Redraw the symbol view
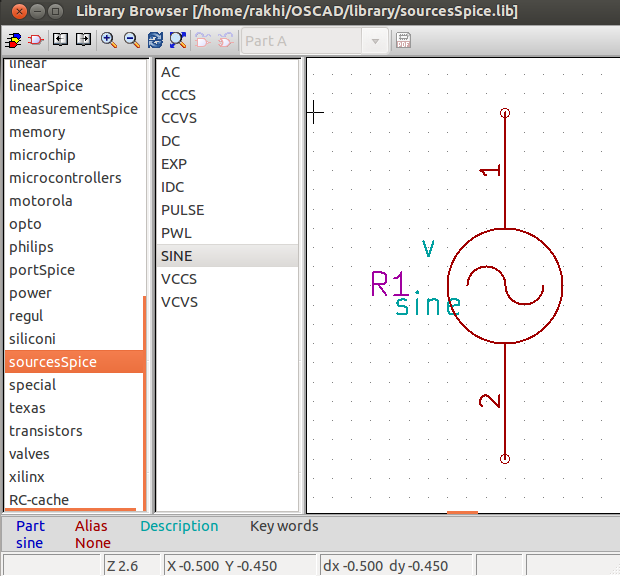620x576 pixels. 155,40
